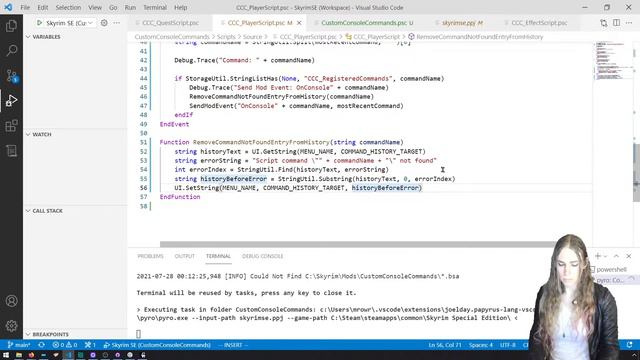
Task: Open Firefox from the taskbar
Action: pyautogui.click(x=31, y=355)
